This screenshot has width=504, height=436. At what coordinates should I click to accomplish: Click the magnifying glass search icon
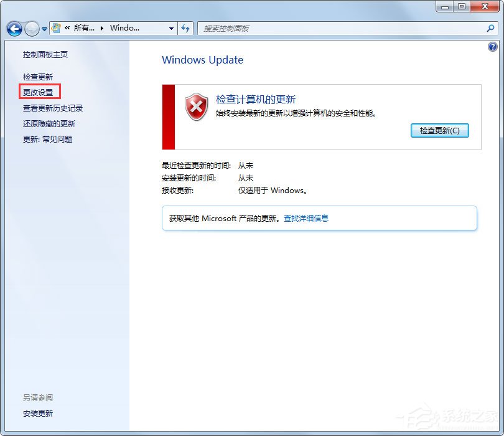pyautogui.click(x=490, y=28)
